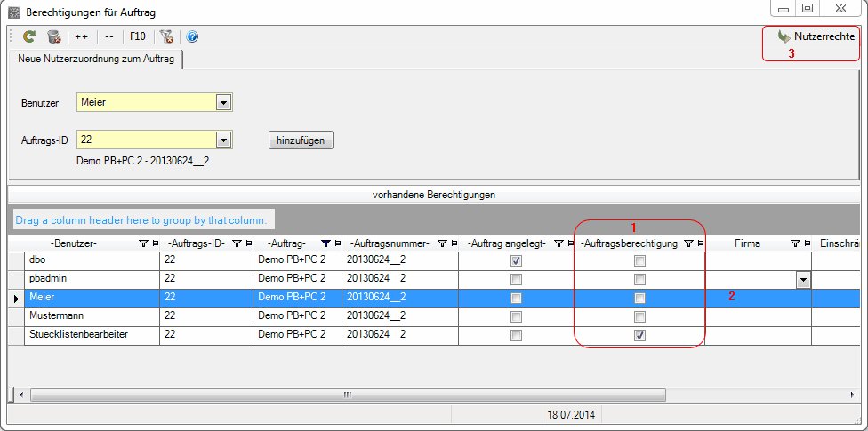
Task: Clear filters with the funnel-X icon
Action: coord(166,36)
